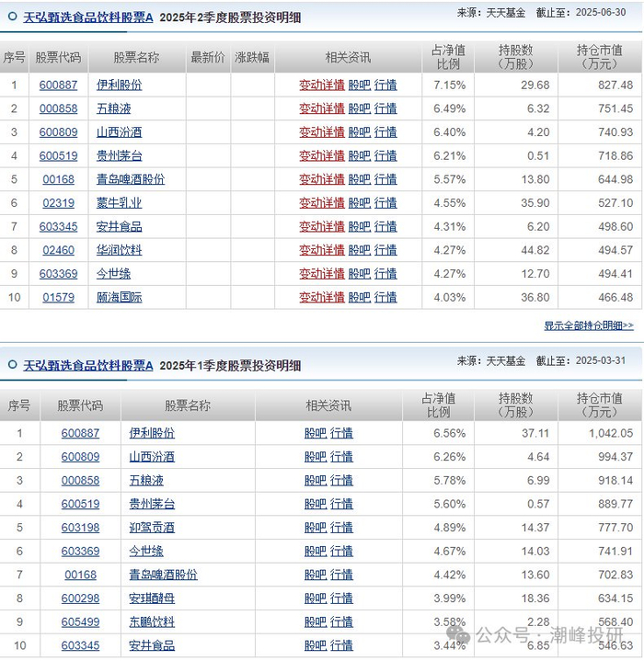644x661 pixels.
Task: Open the 东鹏饮料 stock link
Action: click(152, 622)
